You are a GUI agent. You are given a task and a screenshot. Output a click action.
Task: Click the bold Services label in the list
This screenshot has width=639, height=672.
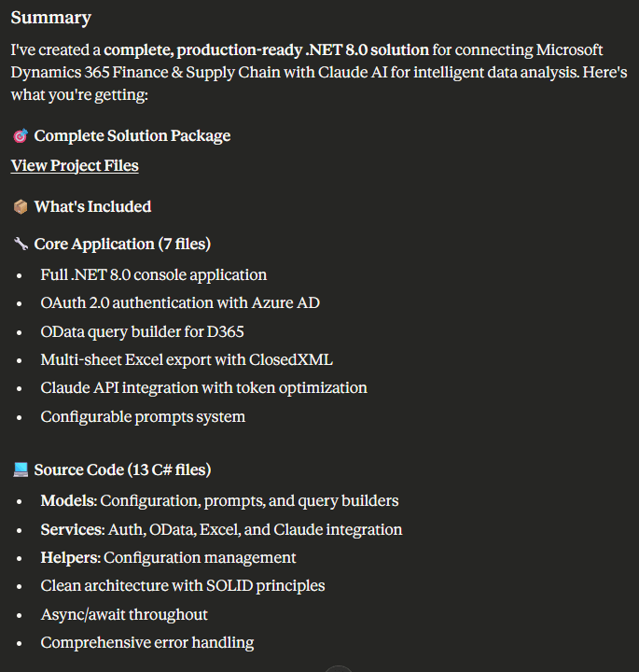coord(71,529)
